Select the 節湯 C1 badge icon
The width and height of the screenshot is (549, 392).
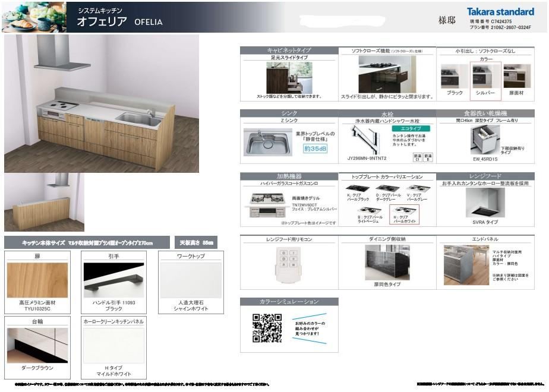click(417, 157)
